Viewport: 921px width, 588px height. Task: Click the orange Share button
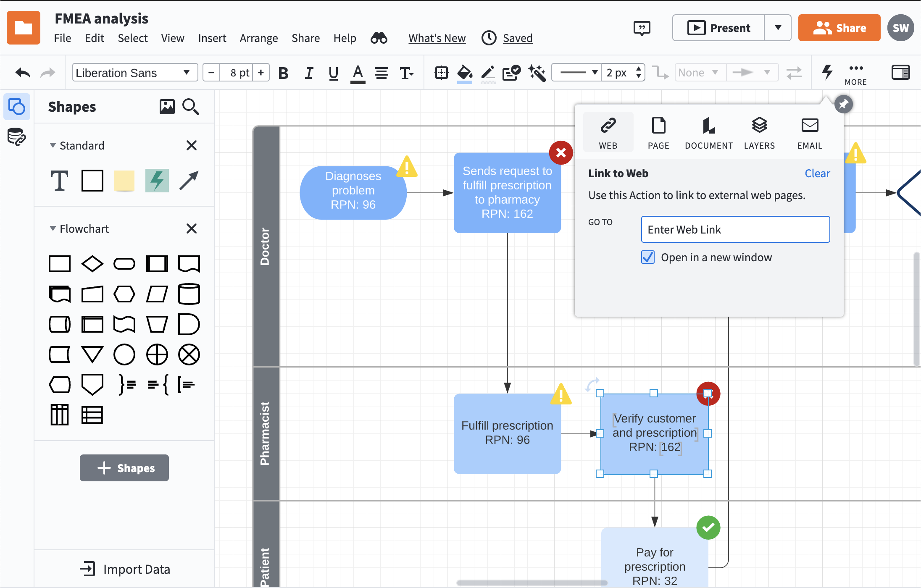(x=839, y=28)
